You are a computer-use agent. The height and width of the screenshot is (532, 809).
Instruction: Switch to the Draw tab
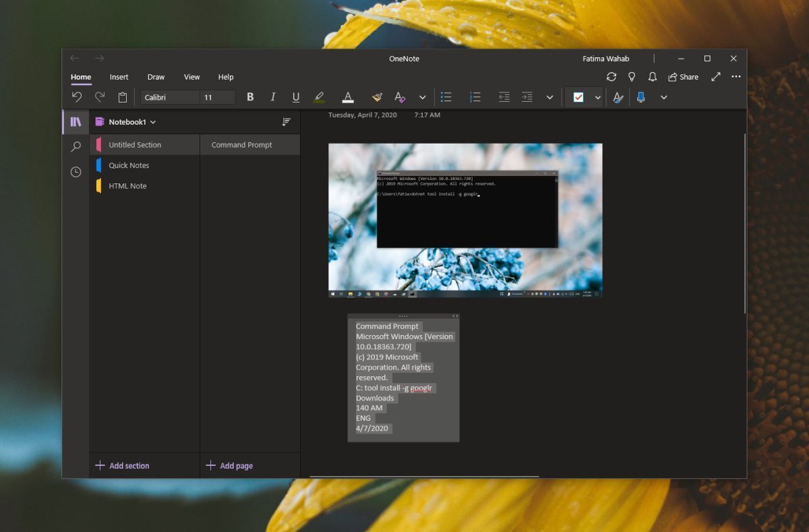point(156,77)
